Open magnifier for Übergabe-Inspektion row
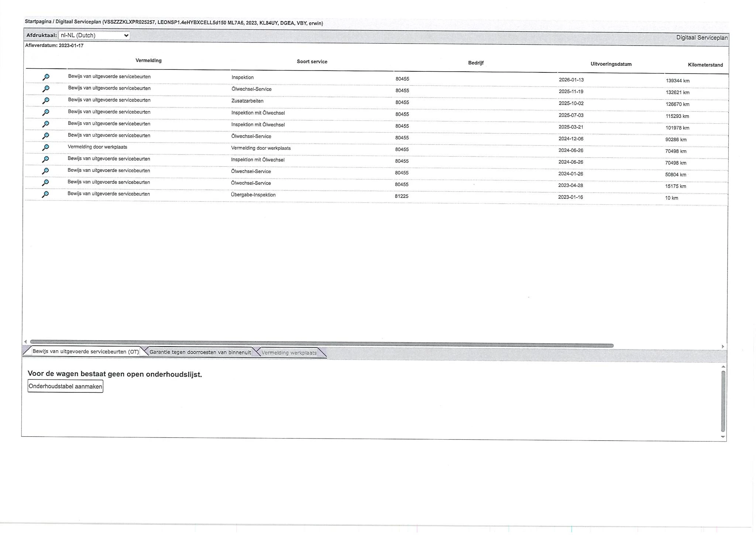This screenshot has width=756, height=535. point(45,194)
